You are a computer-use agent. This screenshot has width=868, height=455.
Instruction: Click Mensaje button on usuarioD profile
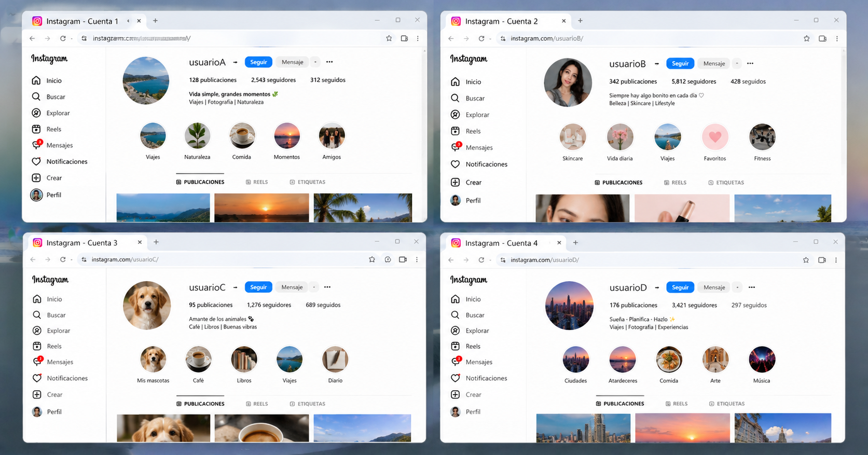[x=714, y=287]
